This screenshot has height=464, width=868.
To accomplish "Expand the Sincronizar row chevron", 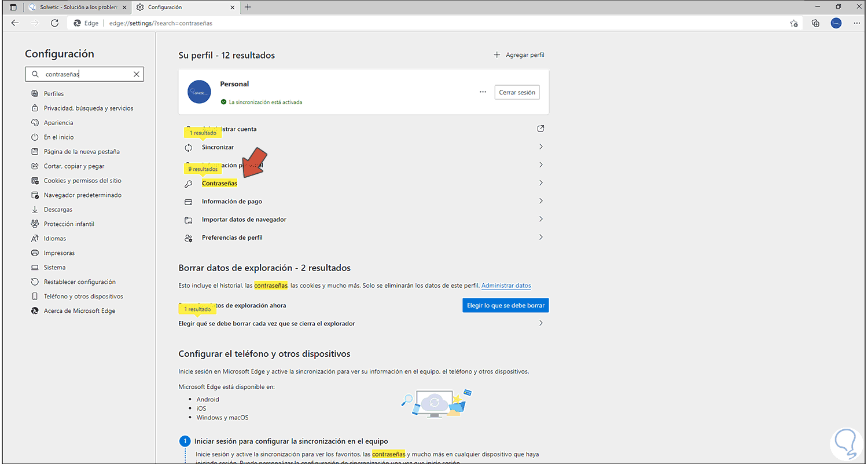I will [x=540, y=147].
